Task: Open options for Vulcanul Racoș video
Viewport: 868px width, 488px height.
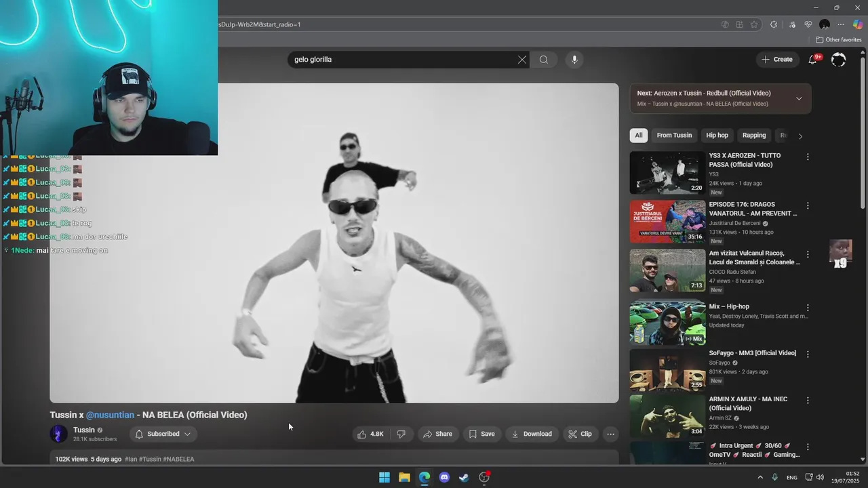Action: (x=807, y=254)
